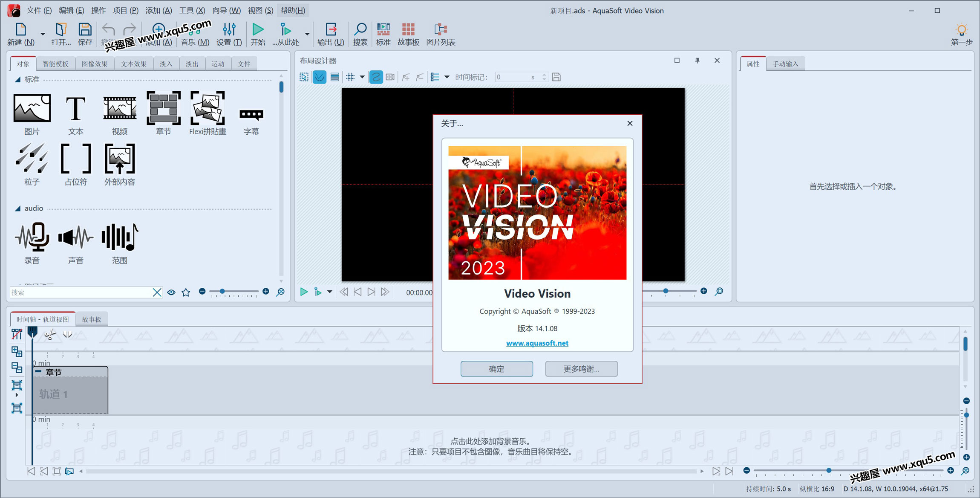The image size is (980, 498).
Task: Open the 文件 (F) menu
Action: (39, 10)
